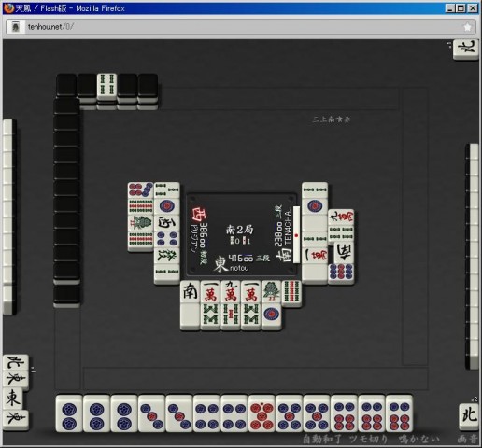This screenshot has width=482, height=448.
Task: Discard the red 5-pin tile from hand
Action: (262, 413)
